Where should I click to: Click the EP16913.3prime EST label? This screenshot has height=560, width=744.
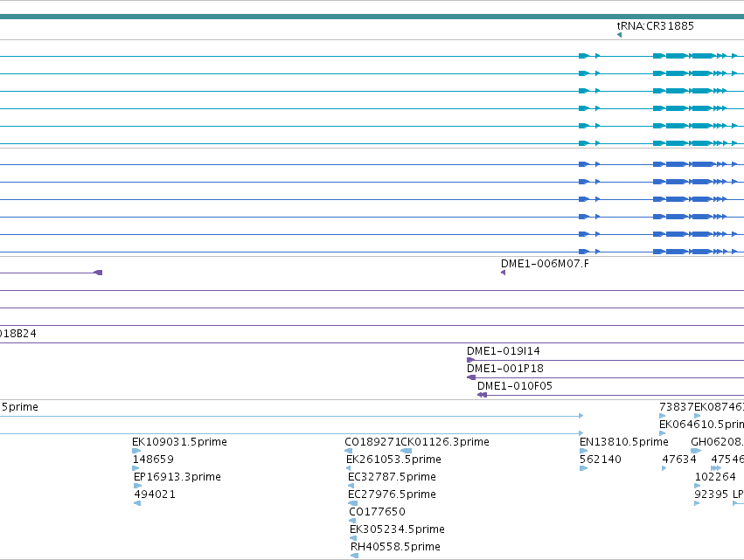click(177, 476)
